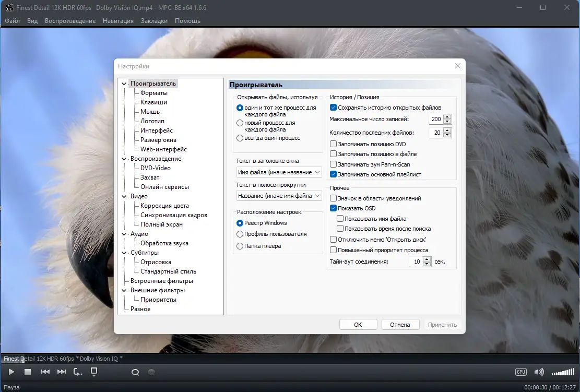This screenshot has height=392, width=580.
Task: Click the skip to next file icon
Action: click(62, 372)
